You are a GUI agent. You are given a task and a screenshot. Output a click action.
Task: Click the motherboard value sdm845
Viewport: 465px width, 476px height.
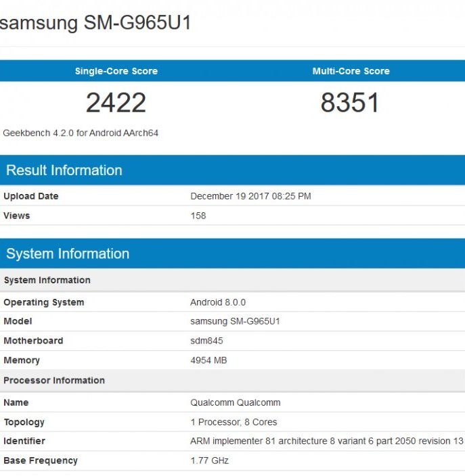click(206, 341)
